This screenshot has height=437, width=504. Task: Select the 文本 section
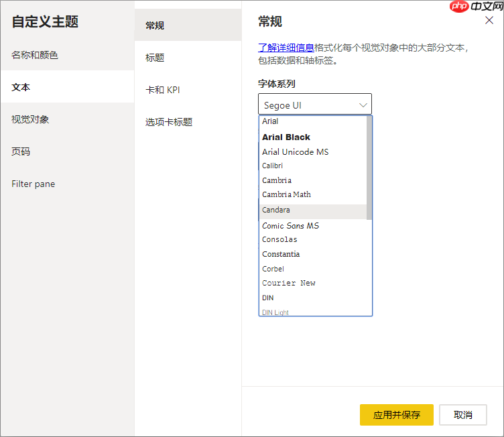[x=67, y=87]
